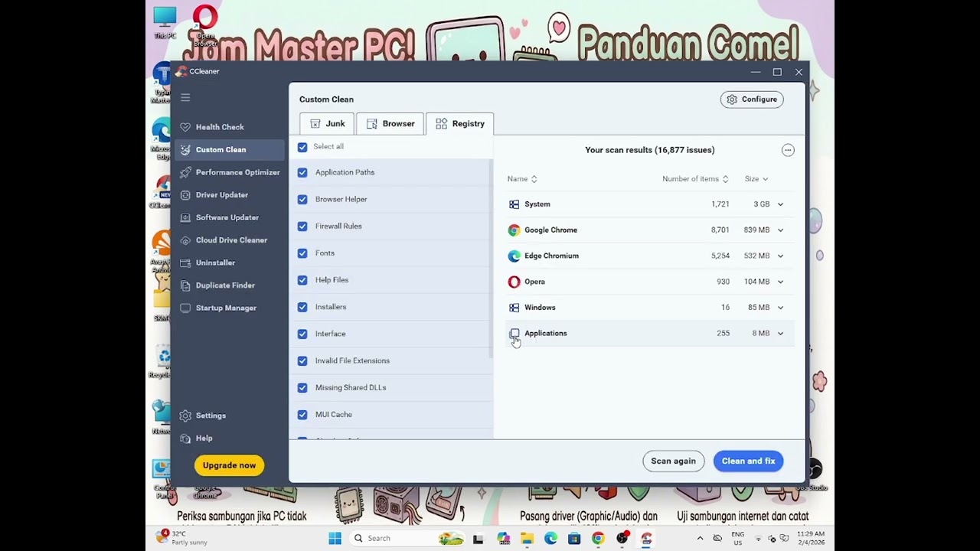Click the Settings gear icon in sidebar
The image size is (980, 551).
(185, 416)
